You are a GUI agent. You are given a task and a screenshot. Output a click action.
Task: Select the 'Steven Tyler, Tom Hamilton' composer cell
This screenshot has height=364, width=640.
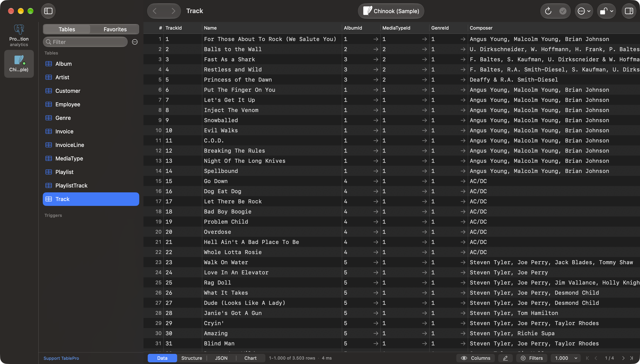click(554, 313)
